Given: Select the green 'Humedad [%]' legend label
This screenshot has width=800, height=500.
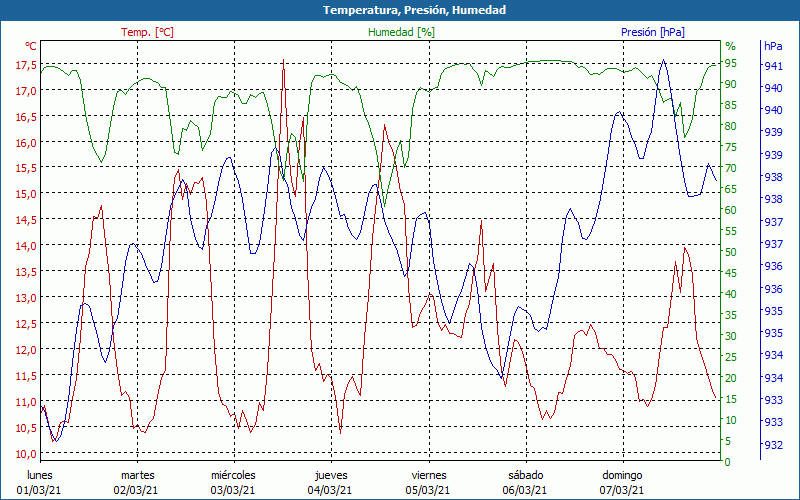Looking at the screenshot, I should [401, 32].
